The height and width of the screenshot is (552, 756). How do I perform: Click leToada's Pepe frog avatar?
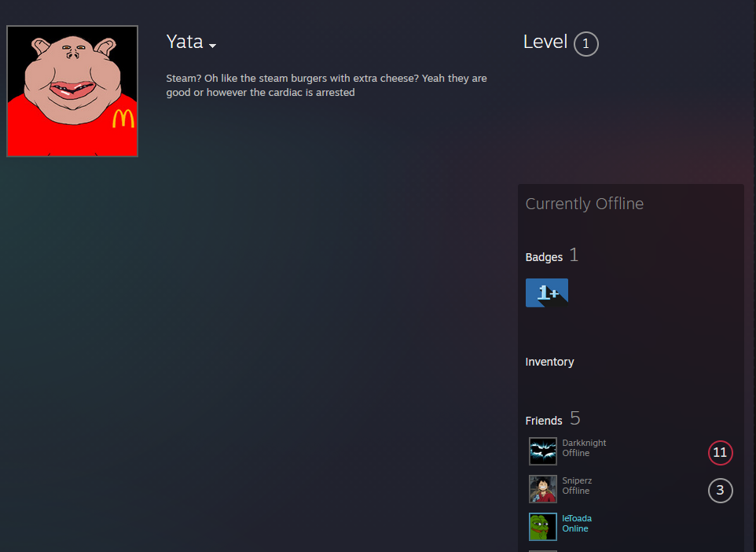click(x=543, y=526)
